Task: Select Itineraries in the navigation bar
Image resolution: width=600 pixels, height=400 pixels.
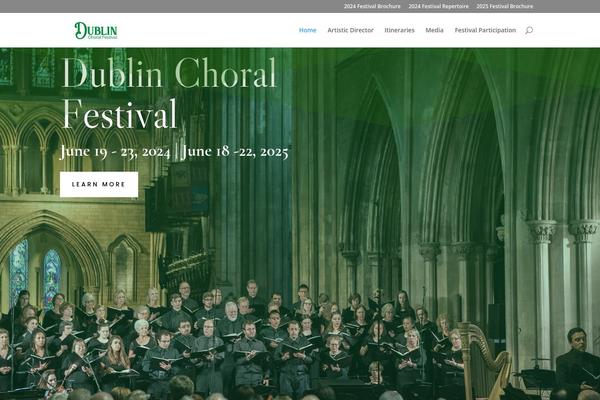Action: coord(399,30)
